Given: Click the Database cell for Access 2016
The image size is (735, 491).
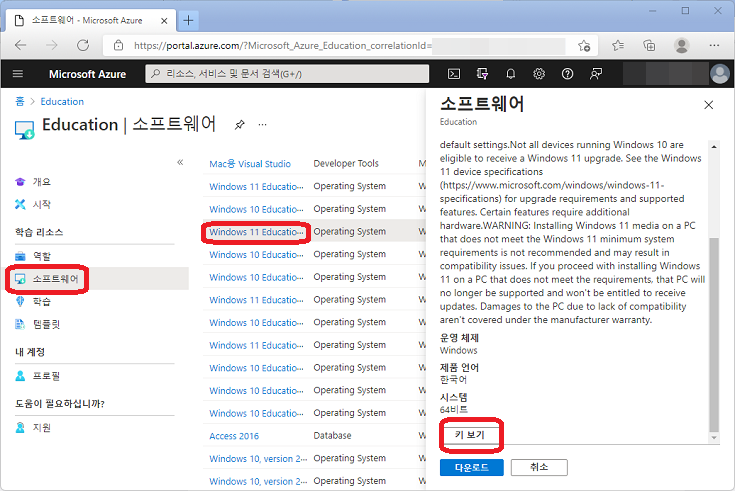Looking at the screenshot, I should click(332, 436).
